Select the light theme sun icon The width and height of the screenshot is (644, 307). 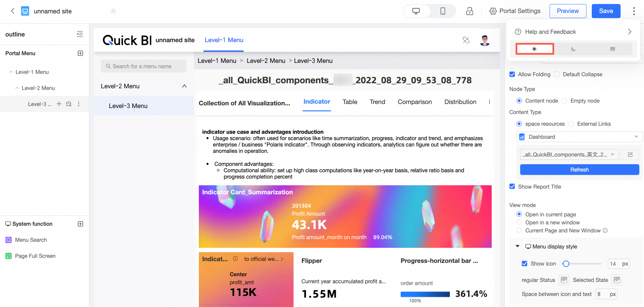(x=534, y=49)
